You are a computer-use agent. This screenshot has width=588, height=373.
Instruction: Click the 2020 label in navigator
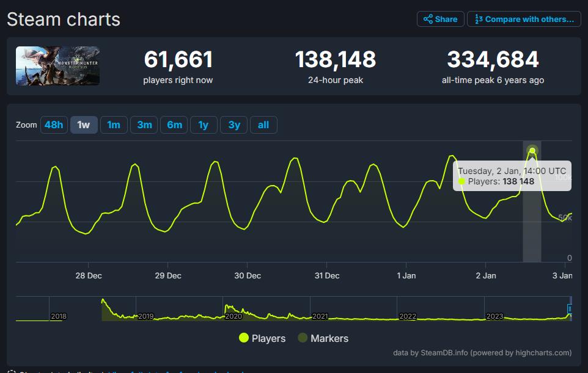(x=233, y=316)
